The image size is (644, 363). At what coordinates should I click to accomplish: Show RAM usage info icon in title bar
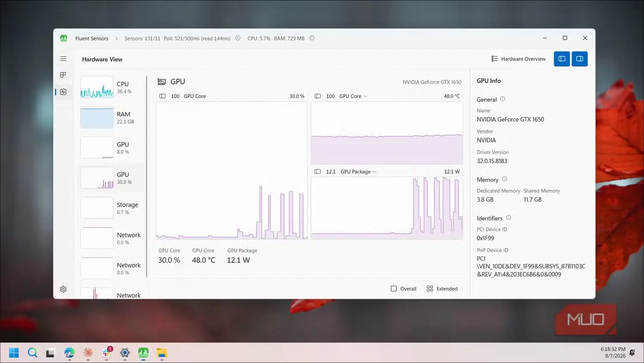point(312,38)
